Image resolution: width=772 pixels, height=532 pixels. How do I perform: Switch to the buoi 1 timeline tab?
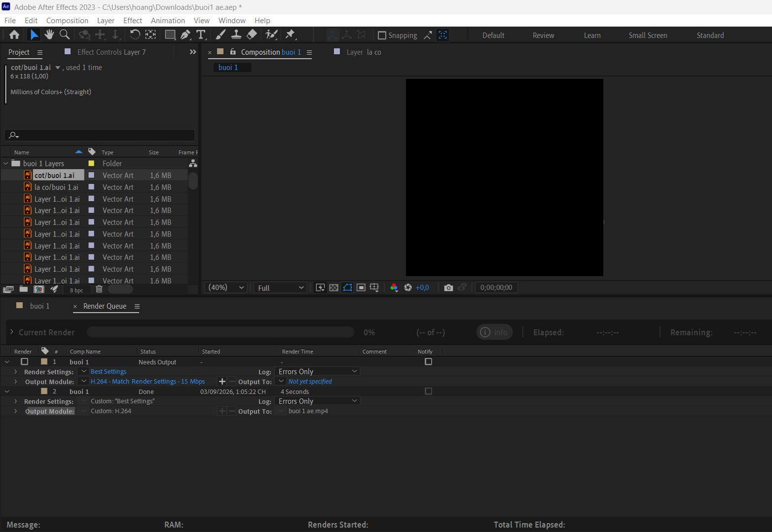(39, 306)
